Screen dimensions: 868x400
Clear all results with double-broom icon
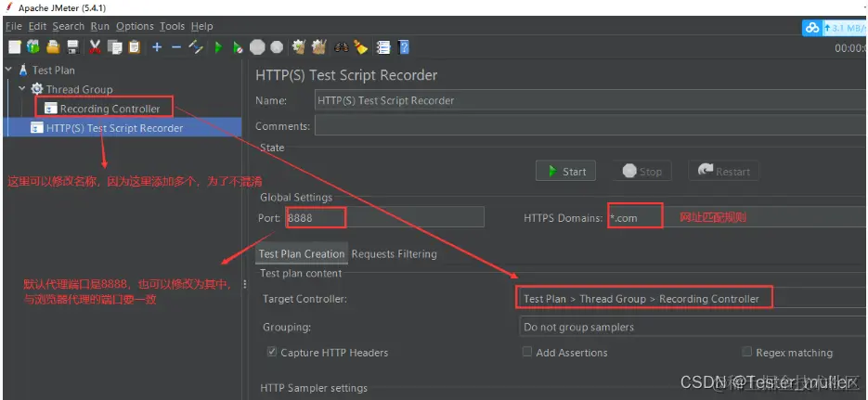318,47
